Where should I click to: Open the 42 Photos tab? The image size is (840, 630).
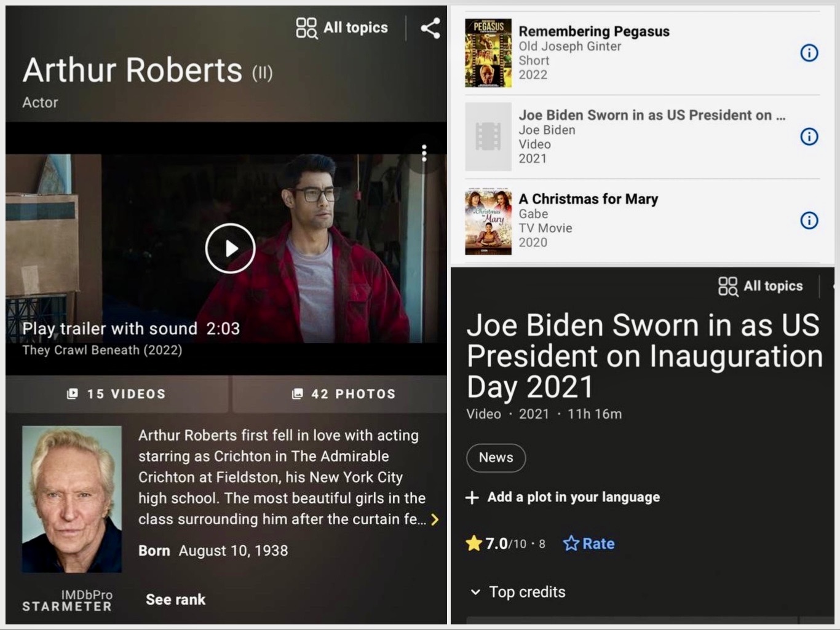pyautogui.click(x=340, y=394)
